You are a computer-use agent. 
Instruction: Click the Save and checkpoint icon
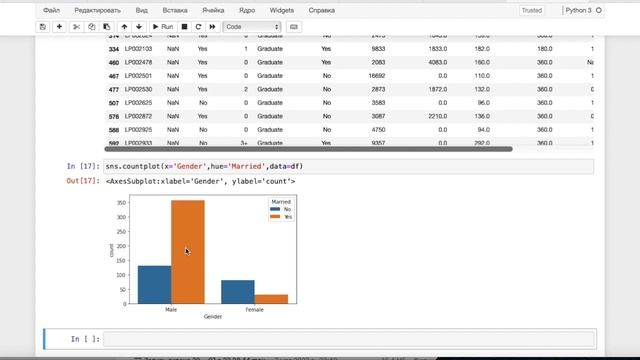(x=42, y=27)
